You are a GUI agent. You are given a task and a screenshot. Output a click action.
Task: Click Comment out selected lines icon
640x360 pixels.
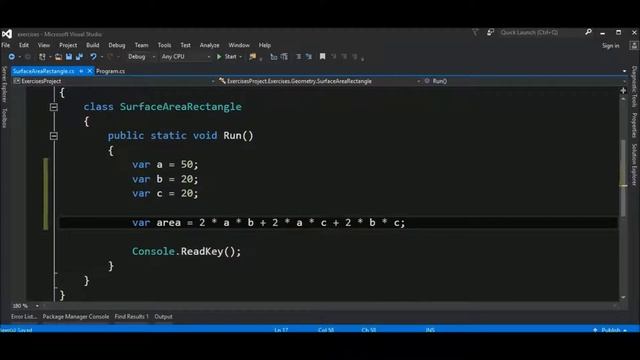point(298,57)
